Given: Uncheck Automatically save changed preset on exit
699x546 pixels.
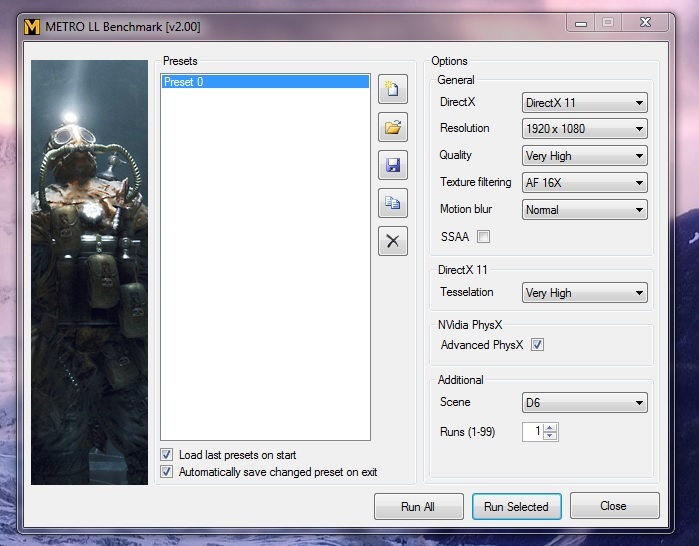Looking at the screenshot, I should (167, 472).
